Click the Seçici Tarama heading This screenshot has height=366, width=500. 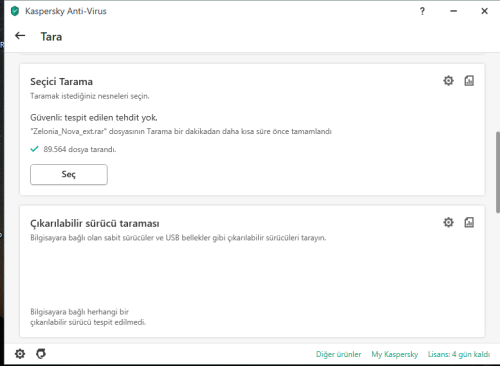[x=61, y=82]
